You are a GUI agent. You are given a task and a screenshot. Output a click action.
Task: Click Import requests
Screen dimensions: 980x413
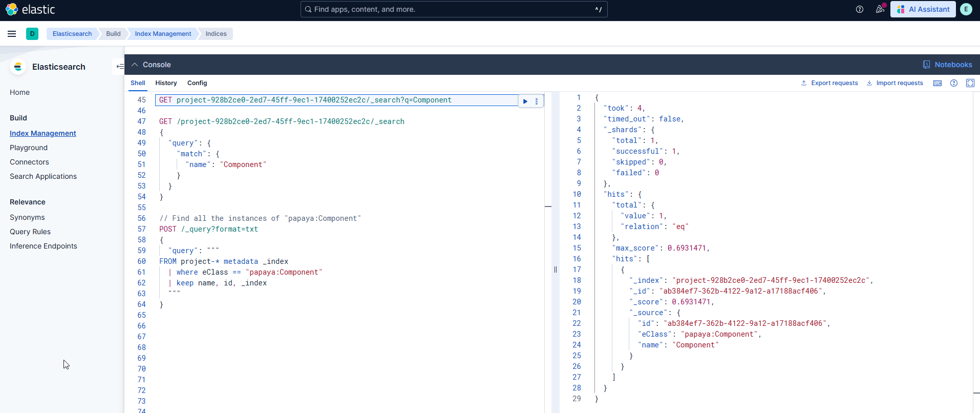pos(894,83)
